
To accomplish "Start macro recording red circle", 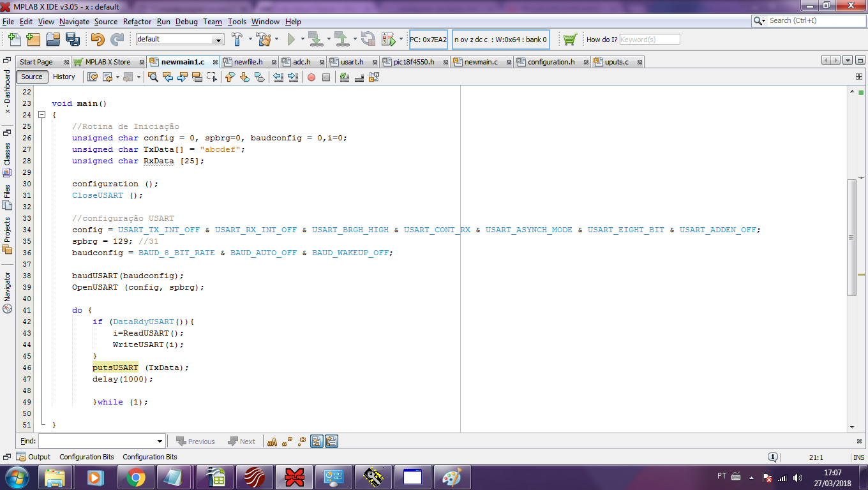I will pyautogui.click(x=311, y=77).
